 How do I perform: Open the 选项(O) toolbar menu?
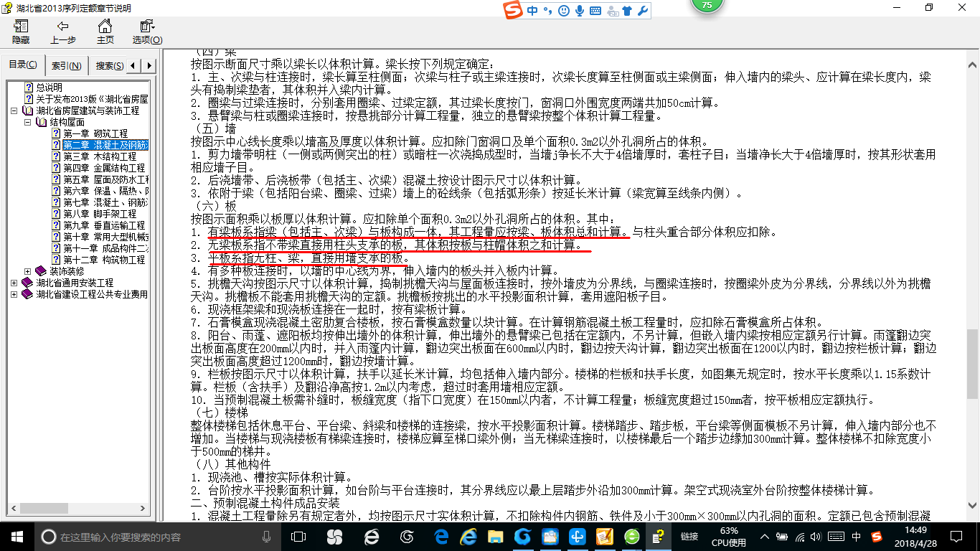tap(147, 32)
